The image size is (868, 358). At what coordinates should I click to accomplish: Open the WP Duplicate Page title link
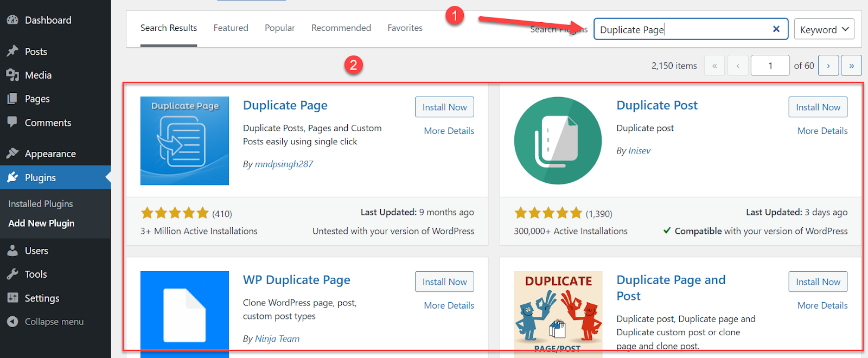(x=297, y=280)
